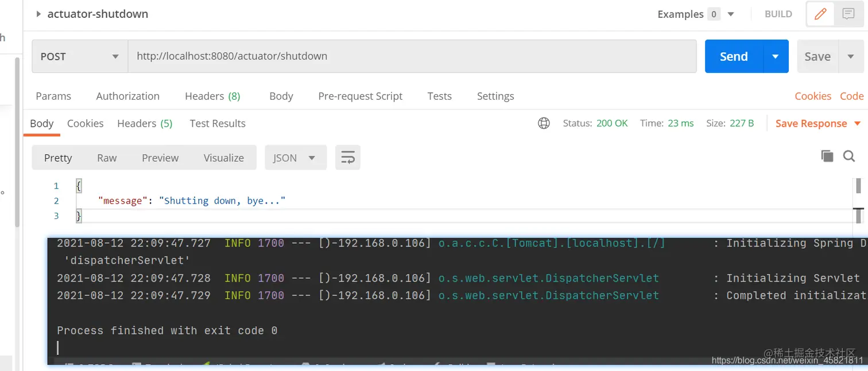This screenshot has width=868, height=371.
Task: Click the "Process finished with exit code 0" line
Action: click(167, 331)
